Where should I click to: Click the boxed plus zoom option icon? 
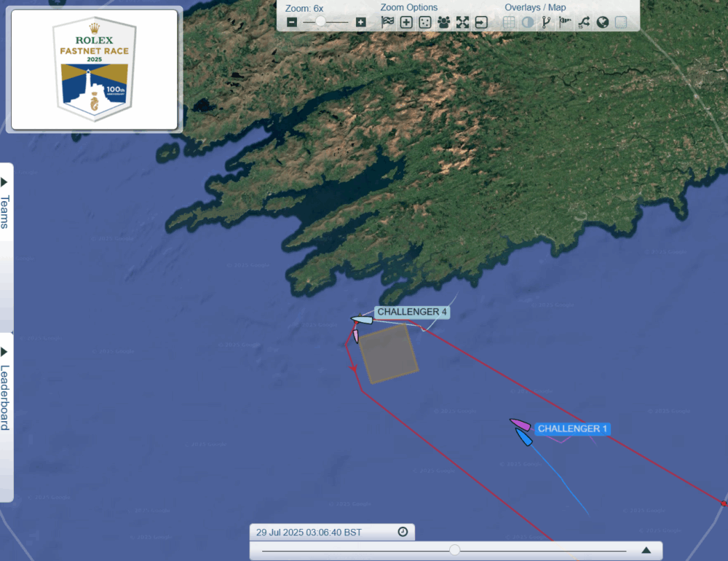(406, 22)
